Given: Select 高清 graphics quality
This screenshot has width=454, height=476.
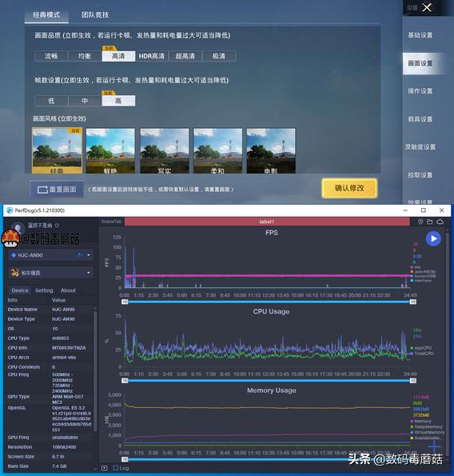Looking at the screenshot, I should click(x=118, y=56).
